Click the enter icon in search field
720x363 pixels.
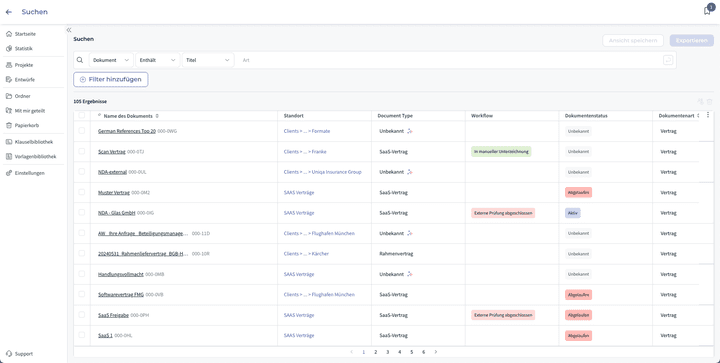point(668,60)
